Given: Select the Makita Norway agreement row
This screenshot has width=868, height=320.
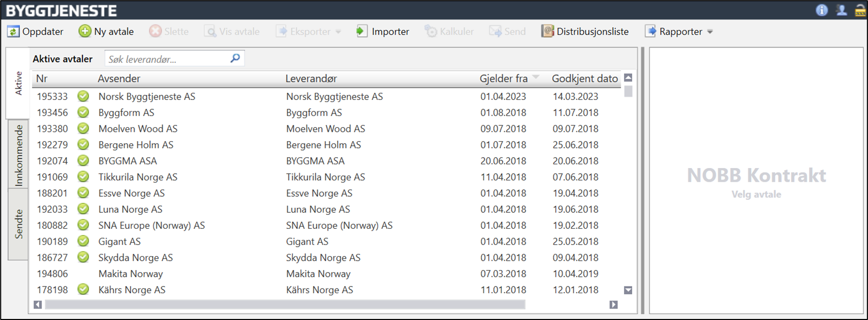Looking at the screenshot, I should [x=131, y=274].
